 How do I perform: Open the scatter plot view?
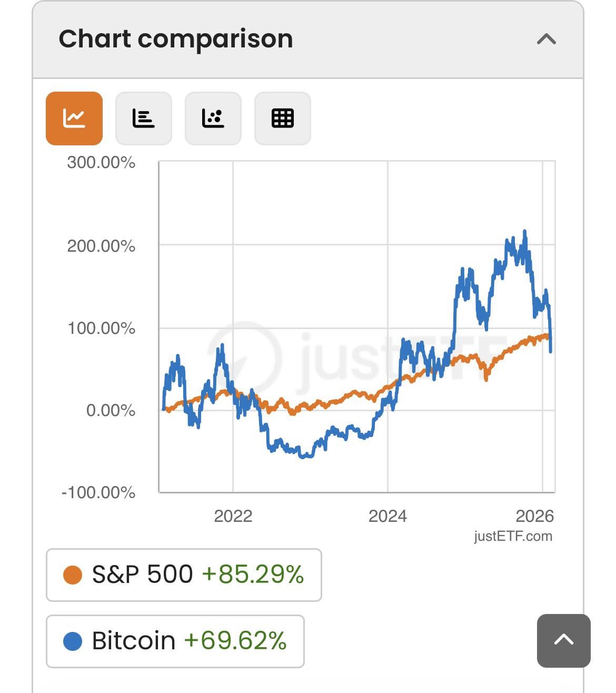pos(213,118)
